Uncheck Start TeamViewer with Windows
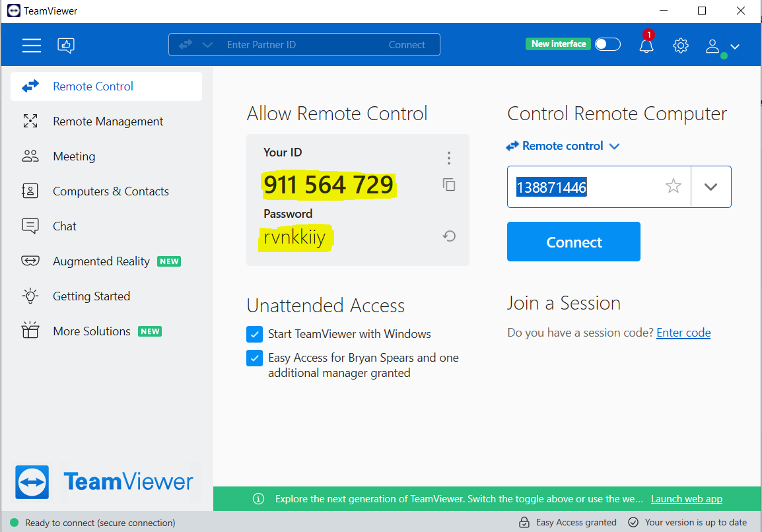 tap(255, 334)
